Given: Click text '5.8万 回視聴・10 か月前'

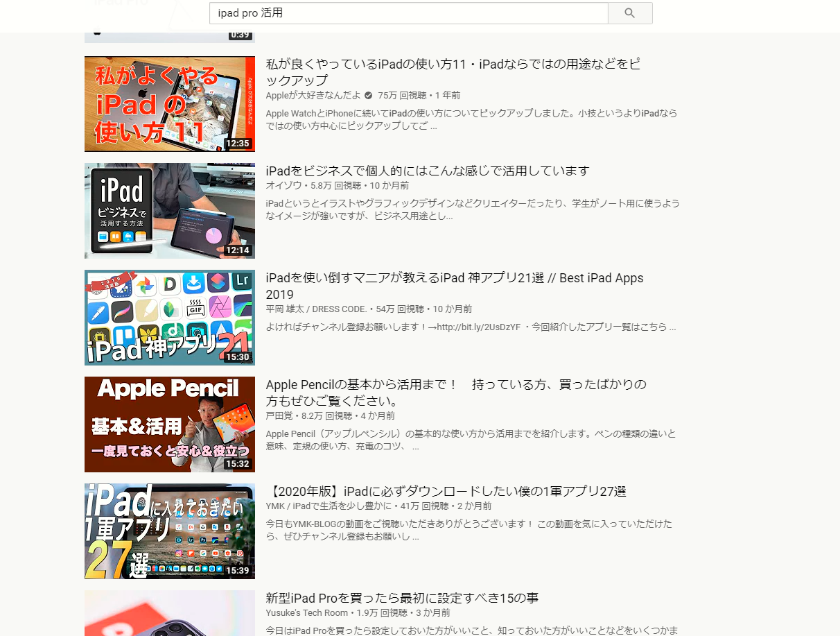Looking at the screenshot, I should [x=360, y=186].
